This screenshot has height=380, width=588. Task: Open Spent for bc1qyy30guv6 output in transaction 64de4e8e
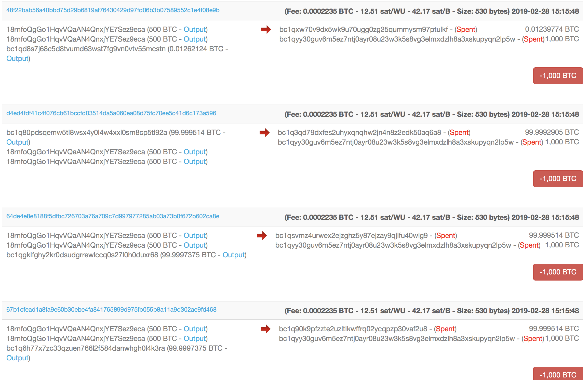tap(529, 245)
